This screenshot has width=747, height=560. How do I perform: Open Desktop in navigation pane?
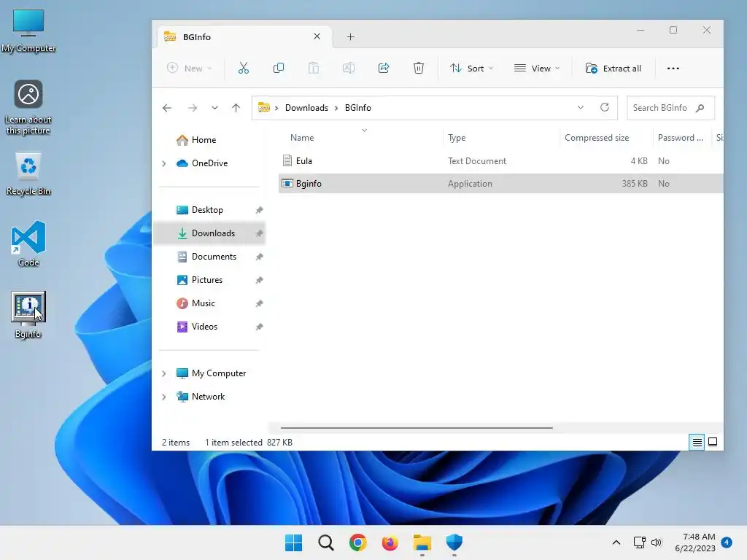(209, 210)
